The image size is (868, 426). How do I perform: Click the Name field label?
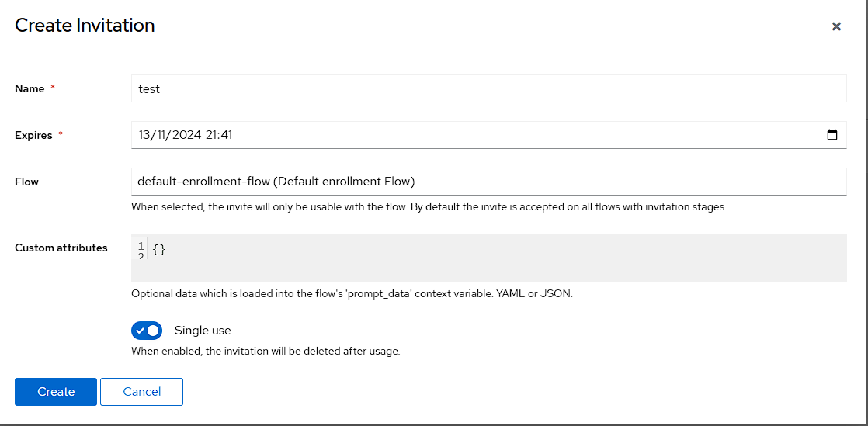pos(30,88)
